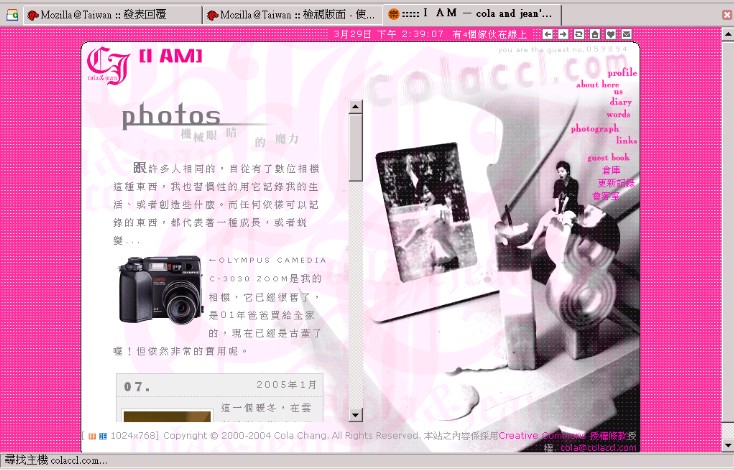Click the orange feed icon in footer

click(91, 436)
